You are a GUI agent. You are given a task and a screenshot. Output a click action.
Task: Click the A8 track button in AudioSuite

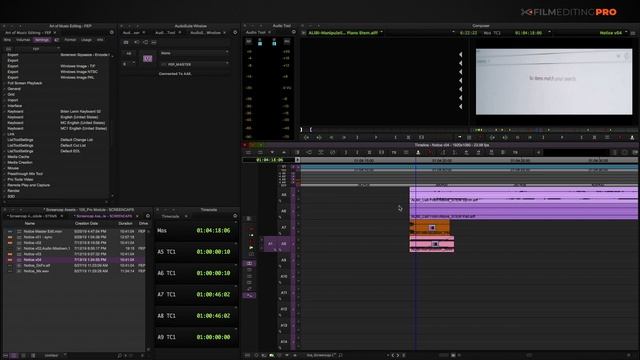[129, 53]
